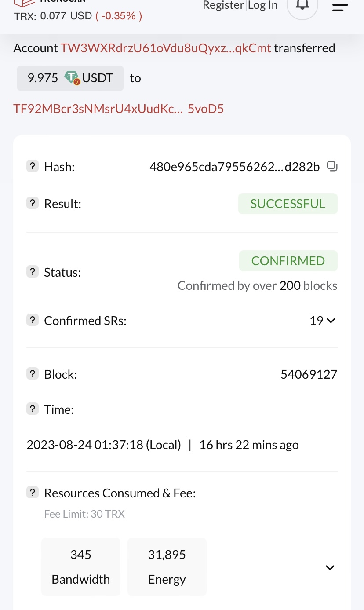The width and height of the screenshot is (364, 610).
Task: Click the Register link
Action: (x=223, y=5)
